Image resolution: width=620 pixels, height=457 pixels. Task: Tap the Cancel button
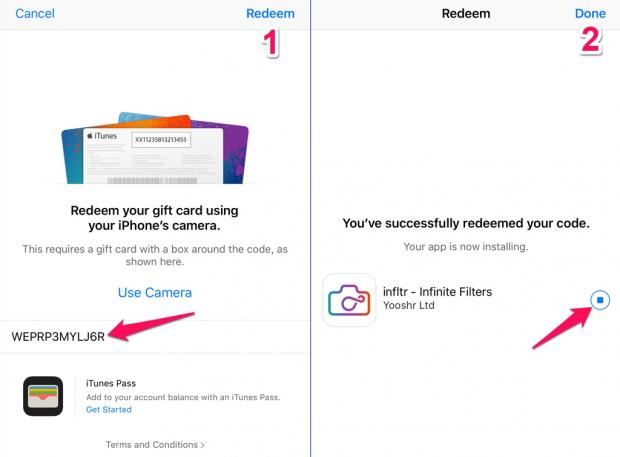(35, 13)
